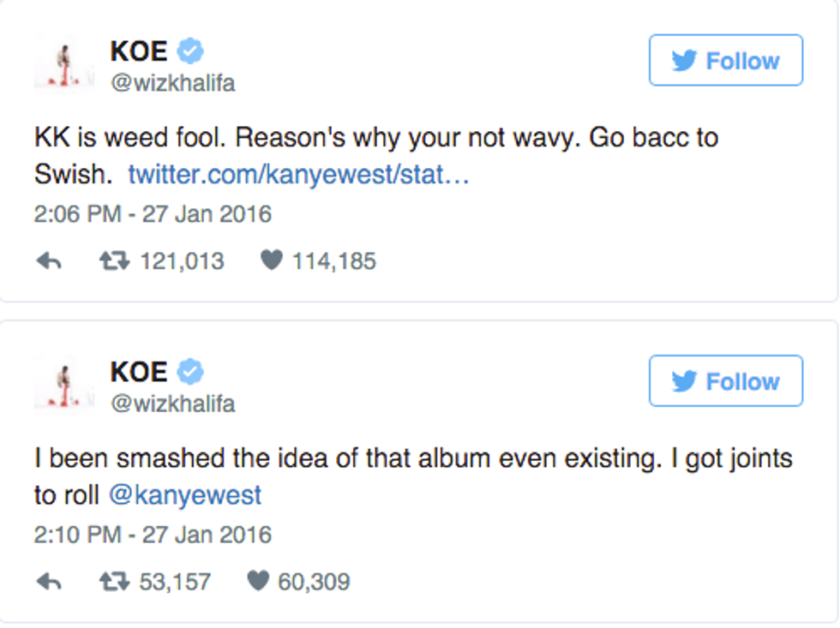The image size is (840, 628).
Task: Click the verified badge in the second tweet
Action: tap(191, 372)
